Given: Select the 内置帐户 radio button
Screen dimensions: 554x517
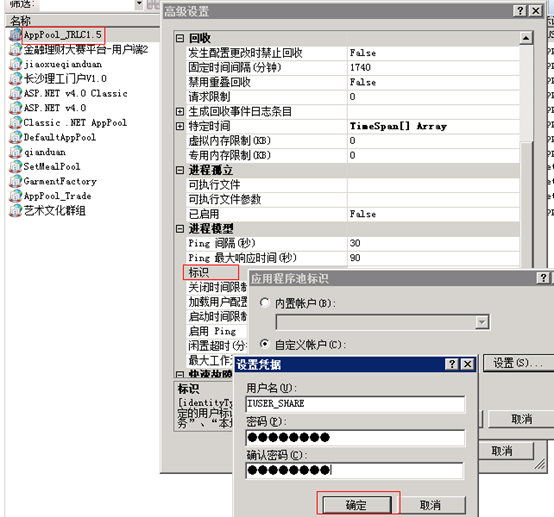Looking at the screenshot, I should coord(264,302).
